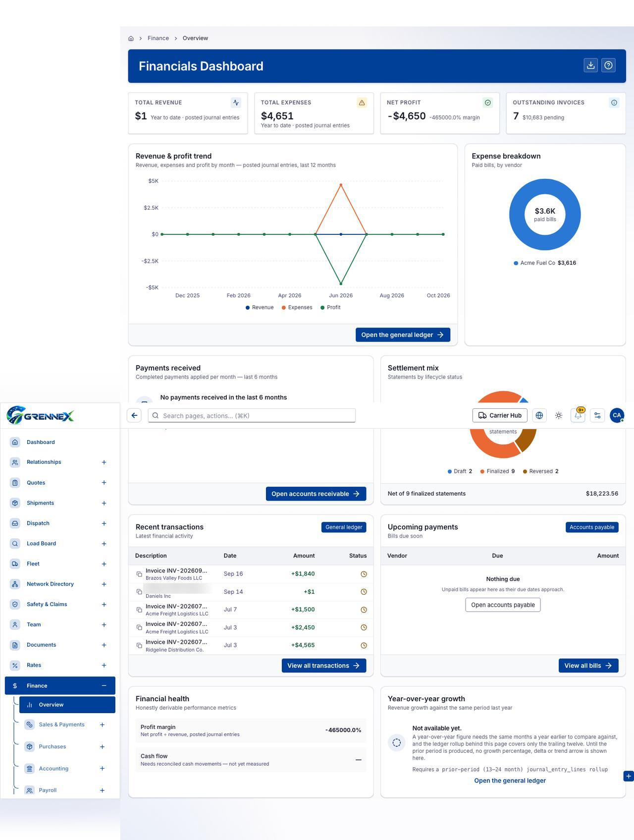The height and width of the screenshot is (840, 634).
Task: Click View all bills button
Action: coord(588,666)
